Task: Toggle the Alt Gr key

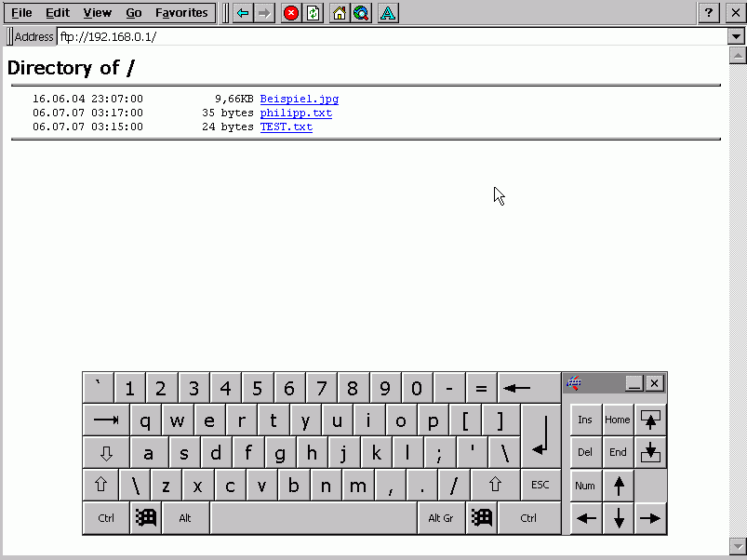Action: [441, 517]
